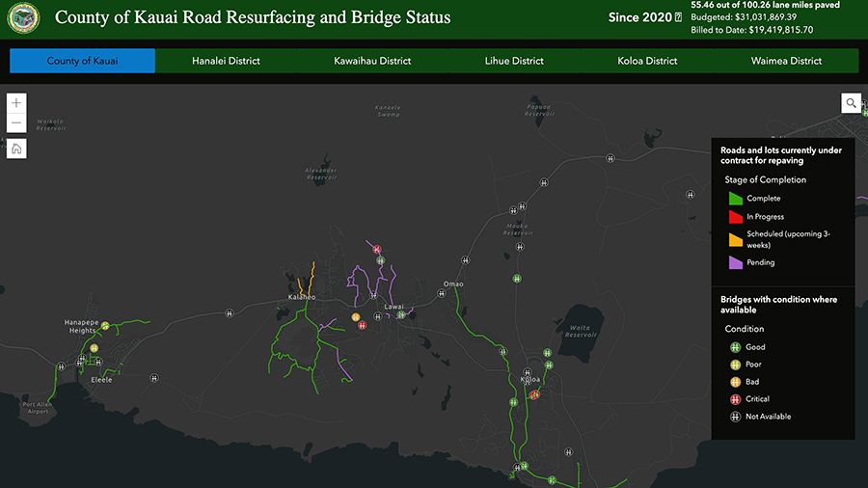
Task: Click the purple Pending legend swatch
Action: 735,261
